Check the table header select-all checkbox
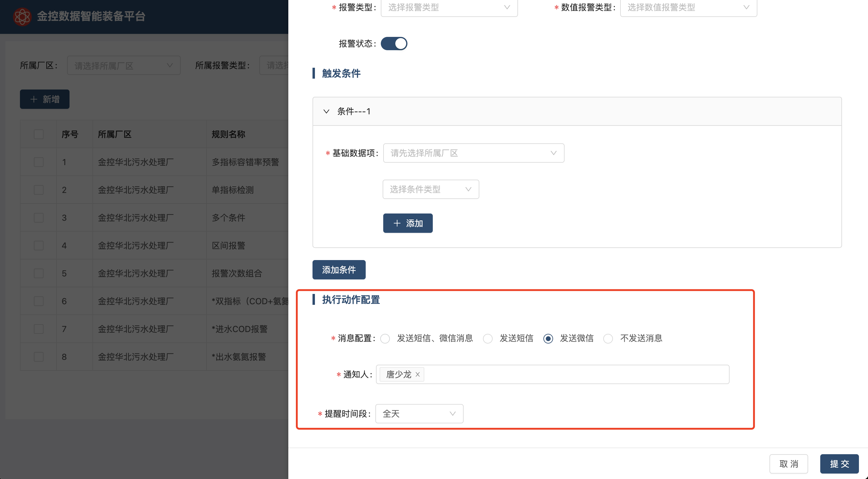 pyautogui.click(x=39, y=134)
